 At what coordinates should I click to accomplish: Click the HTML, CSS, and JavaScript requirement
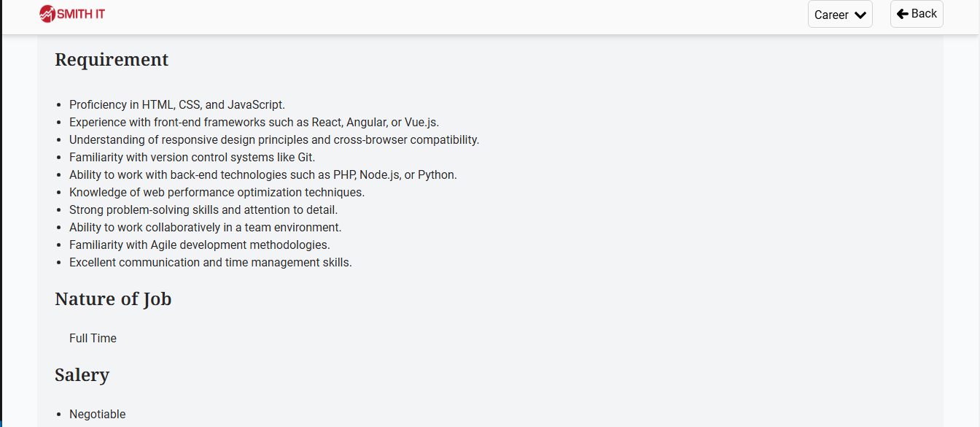pos(177,104)
